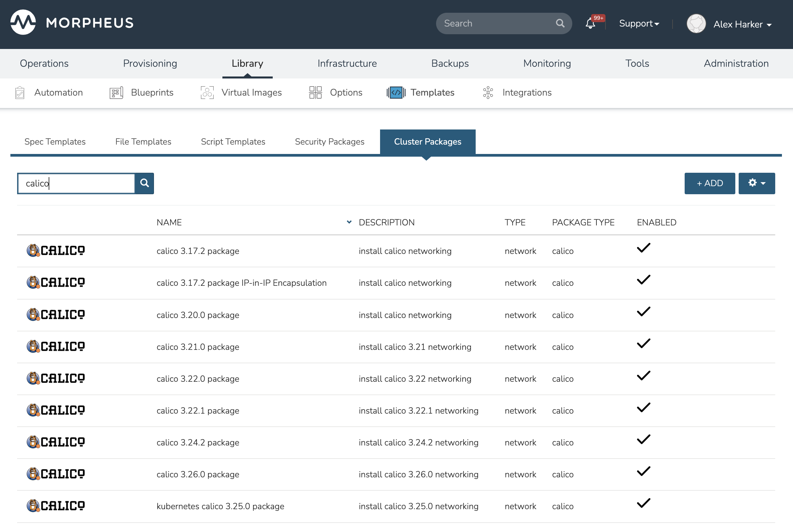Select the Templates code icon
Screen dimensions: 793x532
(395, 92)
